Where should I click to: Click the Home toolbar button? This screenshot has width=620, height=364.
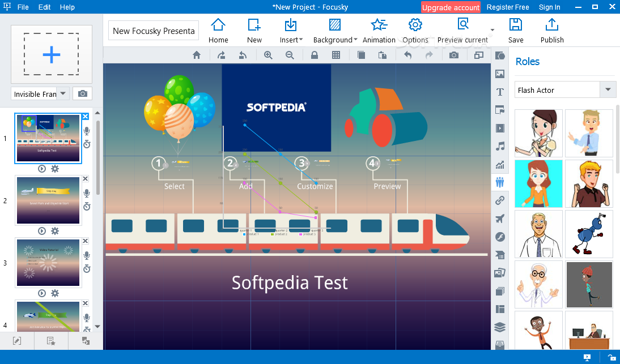218,31
